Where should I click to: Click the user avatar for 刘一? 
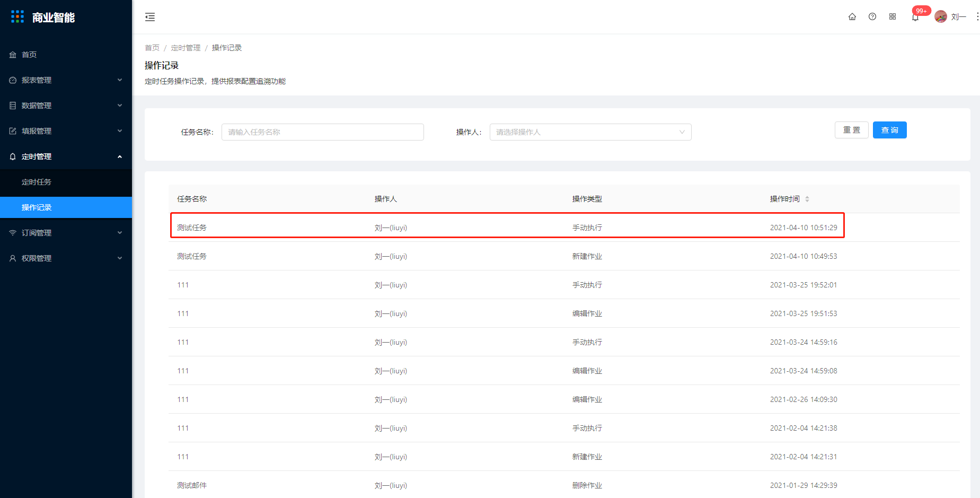coord(941,16)
